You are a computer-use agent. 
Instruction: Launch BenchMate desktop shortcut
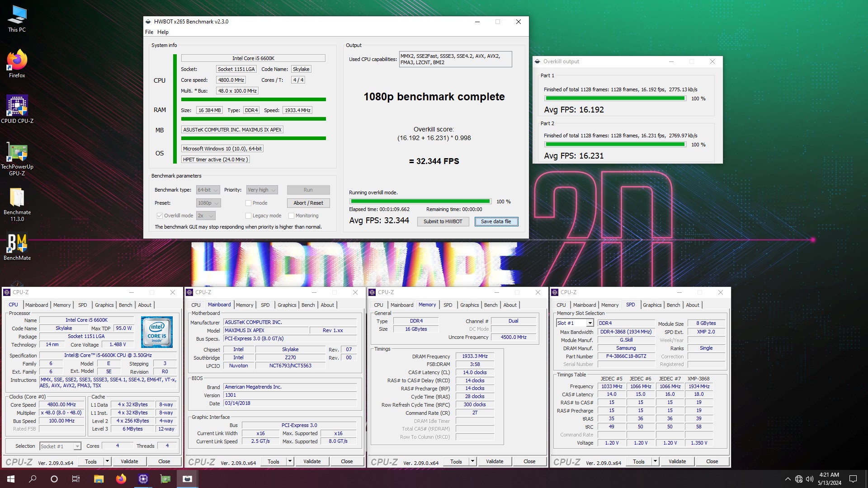click(17, 247)
